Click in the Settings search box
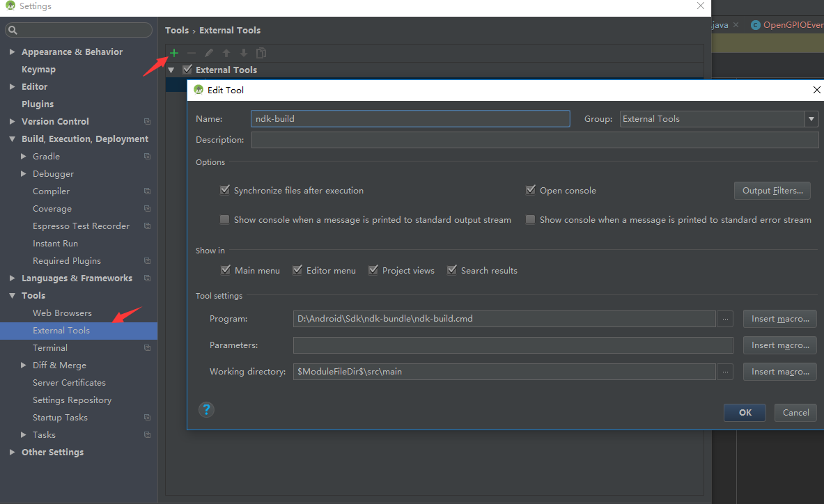824x504 pixels. tap(79, 30)
